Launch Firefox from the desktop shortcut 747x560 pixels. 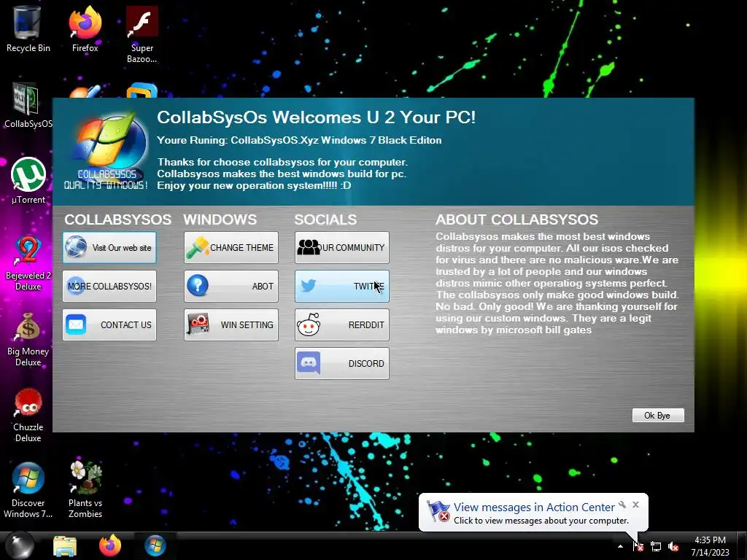pos(85,29)
